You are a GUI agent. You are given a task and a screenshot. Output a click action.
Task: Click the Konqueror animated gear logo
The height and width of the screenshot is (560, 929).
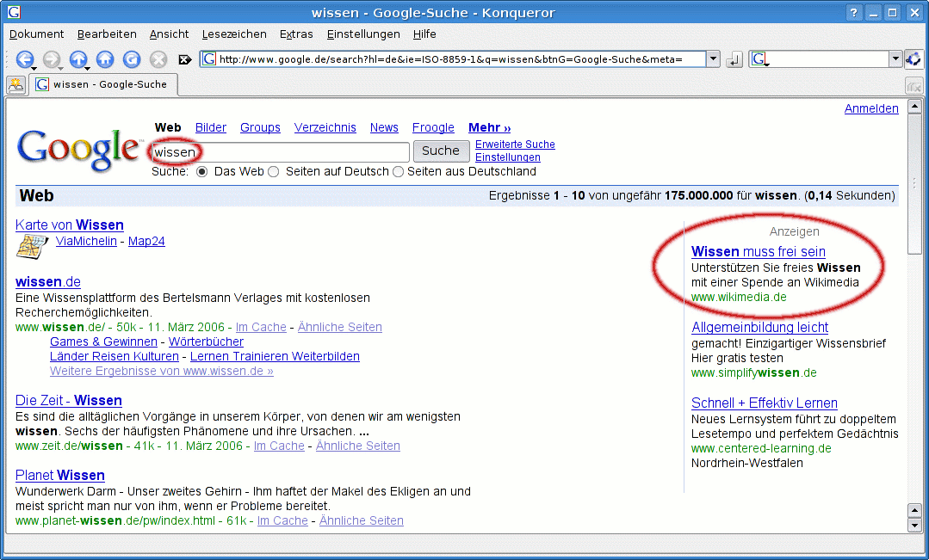pos(914,59)
